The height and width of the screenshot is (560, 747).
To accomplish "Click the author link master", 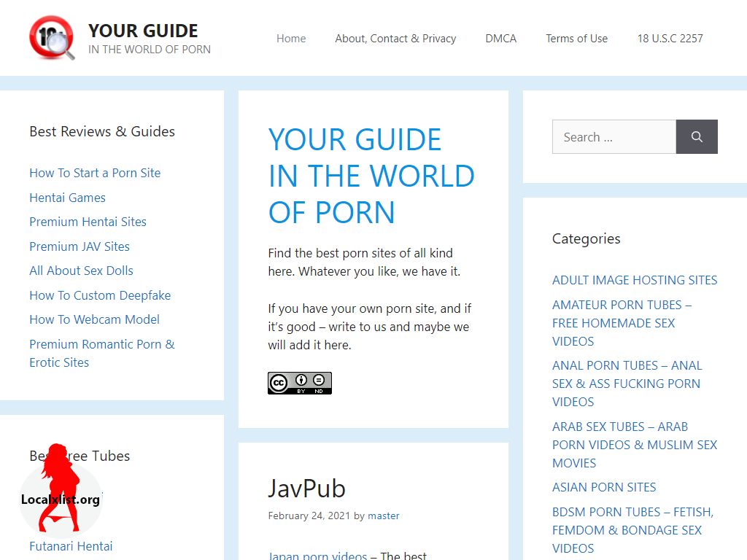I will (384, 516).
